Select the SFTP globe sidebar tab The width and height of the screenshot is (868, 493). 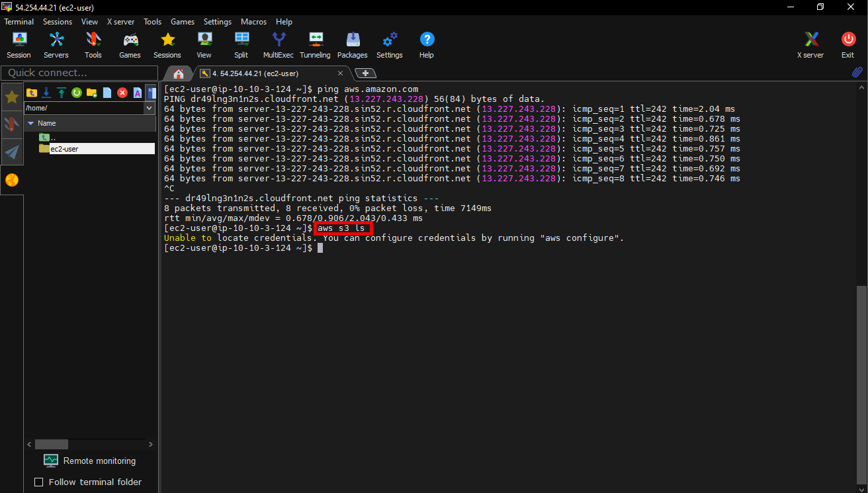pyautogui.click(x=12, y=180)
